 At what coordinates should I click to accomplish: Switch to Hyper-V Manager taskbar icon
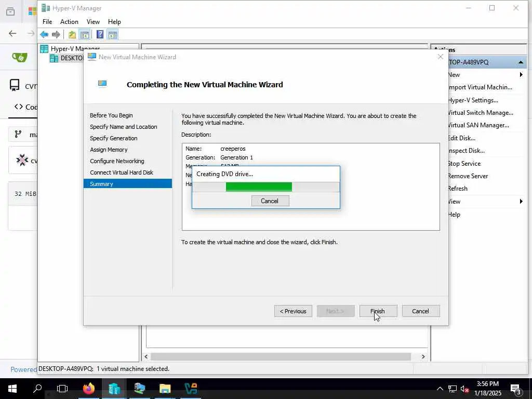[x=114, y=389]
